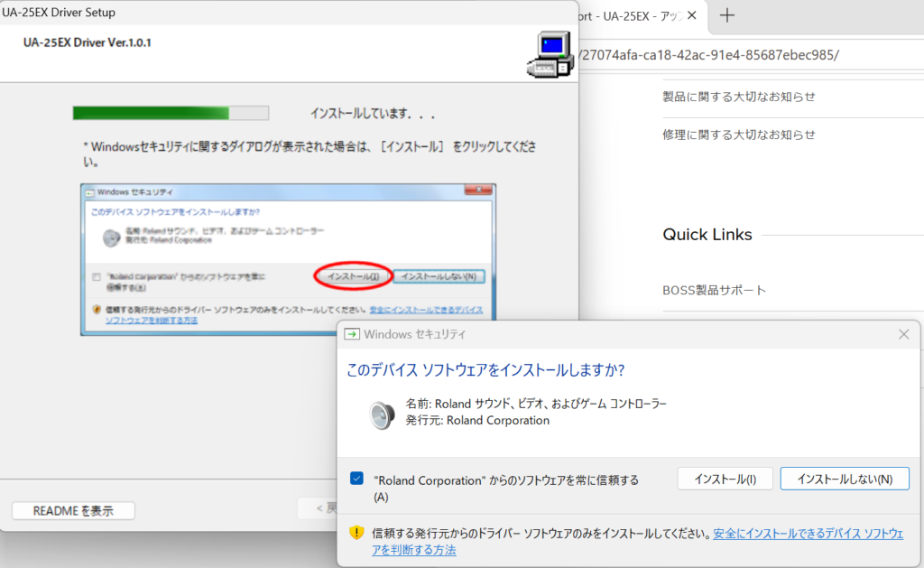Click the README を表示 button
The height and width of the screenshot is (568, 924).
coord(73,511)
